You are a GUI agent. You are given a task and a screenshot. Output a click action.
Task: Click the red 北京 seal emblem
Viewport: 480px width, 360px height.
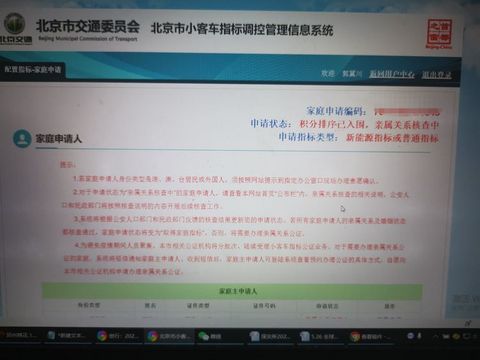point(439,33)
